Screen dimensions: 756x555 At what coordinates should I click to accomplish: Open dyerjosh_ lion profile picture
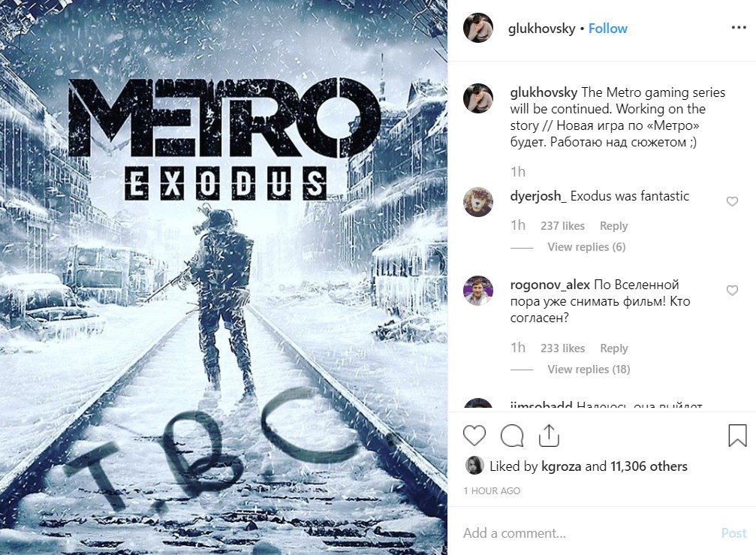477,201
